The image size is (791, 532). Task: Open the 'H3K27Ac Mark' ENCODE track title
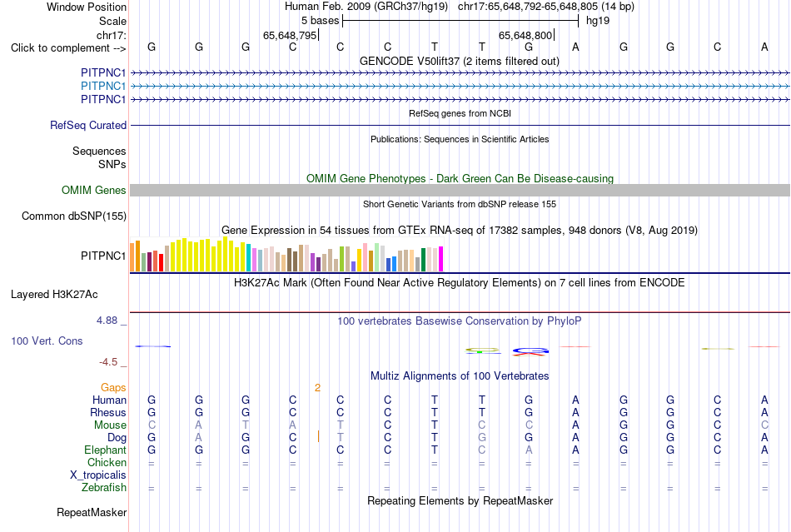tap(459, 283)
